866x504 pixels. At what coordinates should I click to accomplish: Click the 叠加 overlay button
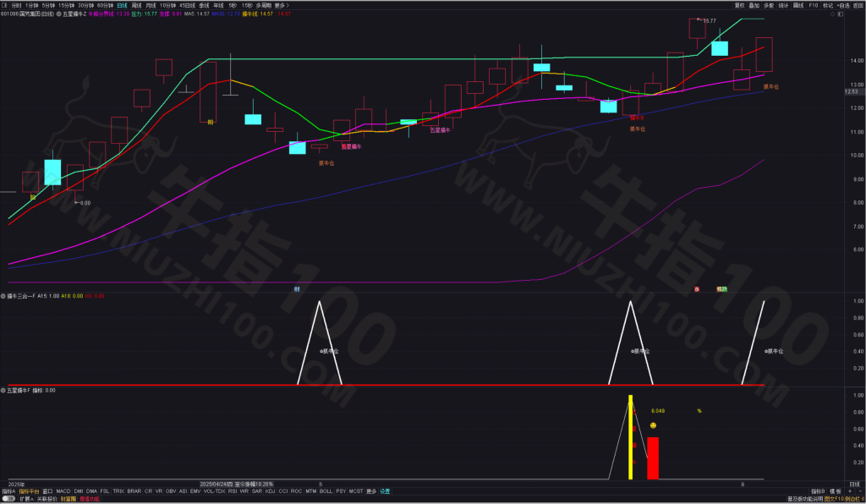point(754,6)
